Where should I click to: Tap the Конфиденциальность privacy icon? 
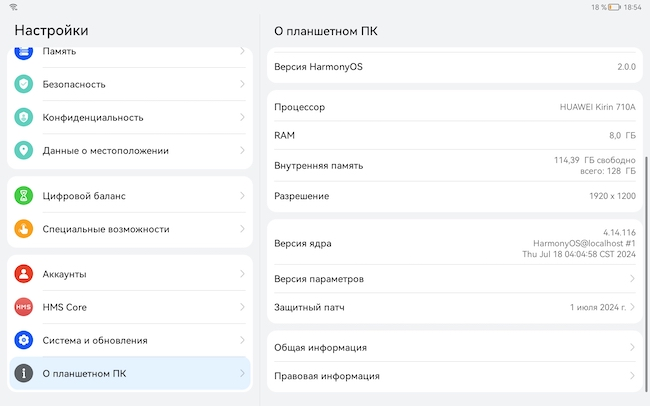pyautogui.click(x=24, y=117)
